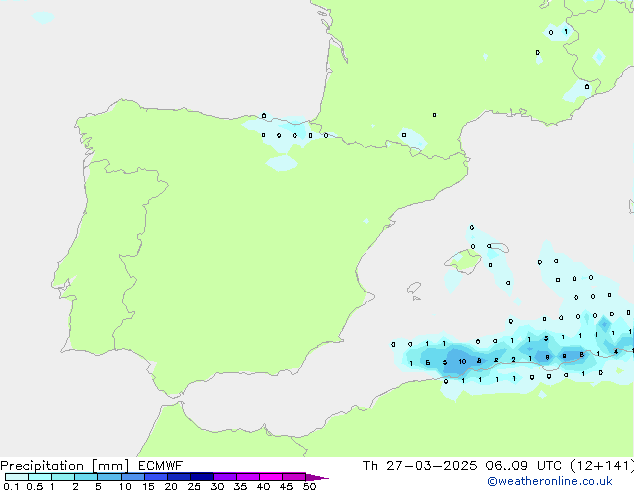
Task: Click the 0.1–0.5 mm palest legend swatch
Action: 17,477
